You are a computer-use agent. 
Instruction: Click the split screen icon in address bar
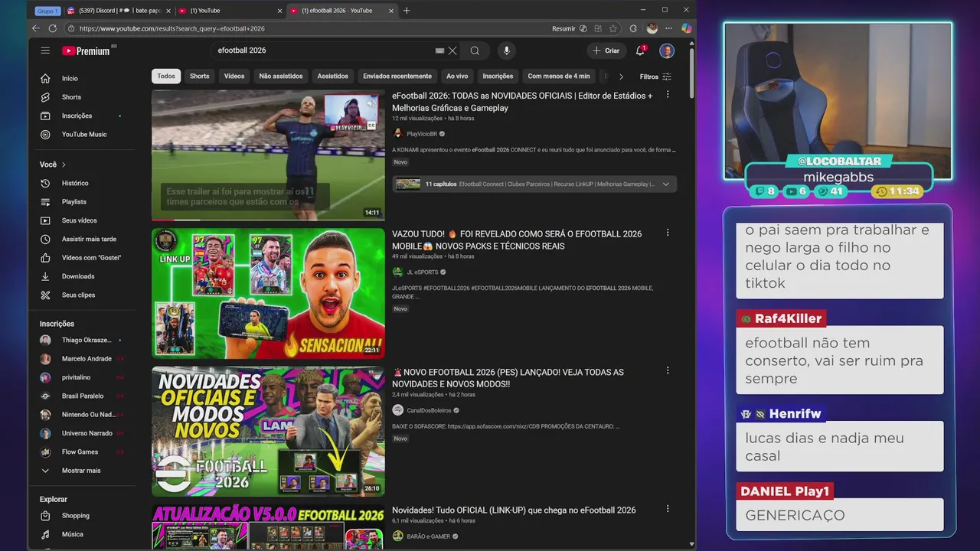click(x=598, y=28)
